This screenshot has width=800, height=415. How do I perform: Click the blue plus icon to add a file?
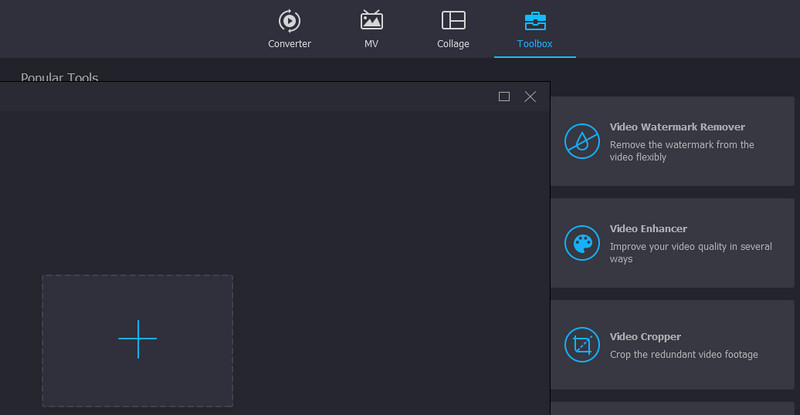click(137, 340)
